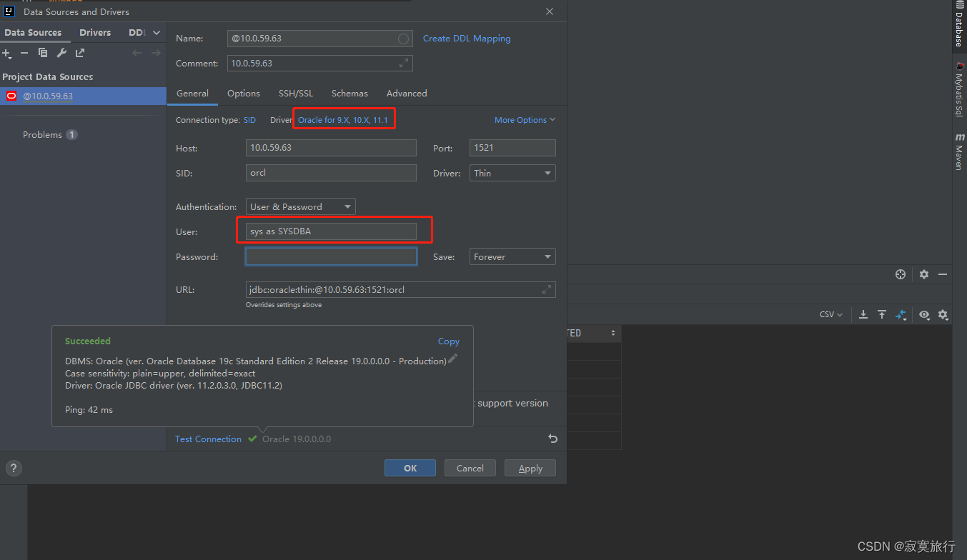The height and width of the screenshot is (560, 967).
Task: Duplicate the selected data source
Action: [x=43, y=53]
